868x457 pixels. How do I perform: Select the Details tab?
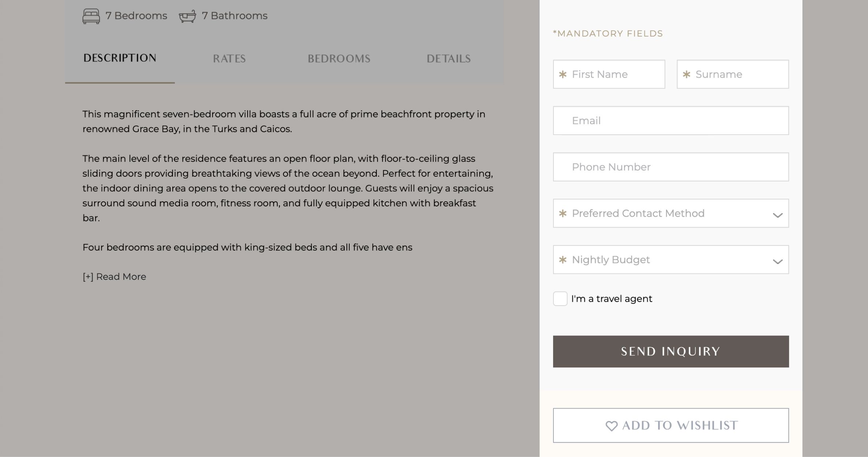point(448,59)
